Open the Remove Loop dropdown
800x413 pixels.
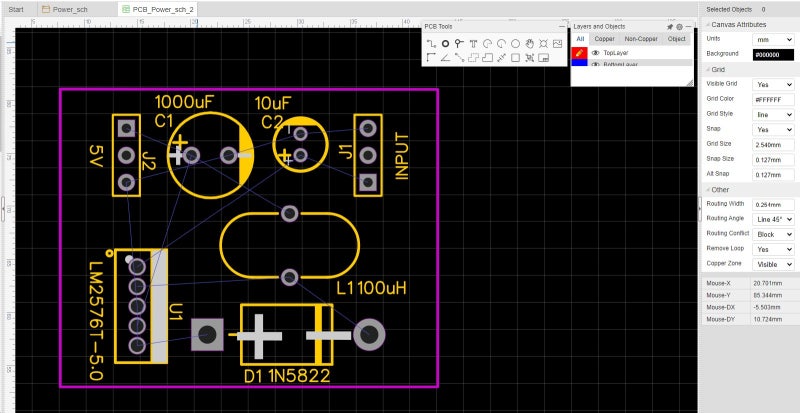point(773,250)
